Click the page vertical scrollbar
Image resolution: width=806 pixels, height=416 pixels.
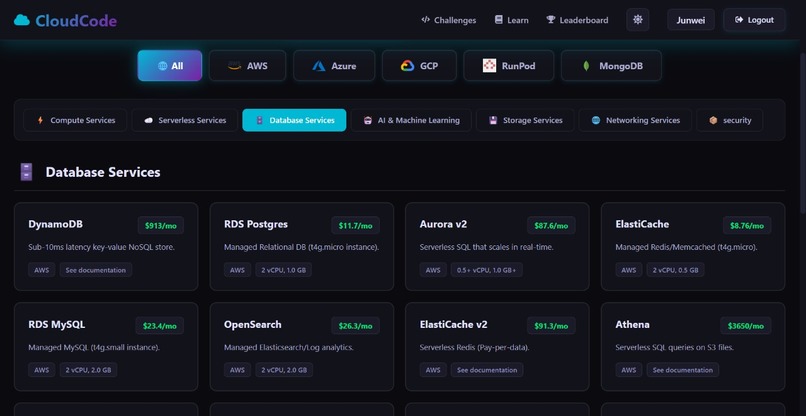point(803,134)
